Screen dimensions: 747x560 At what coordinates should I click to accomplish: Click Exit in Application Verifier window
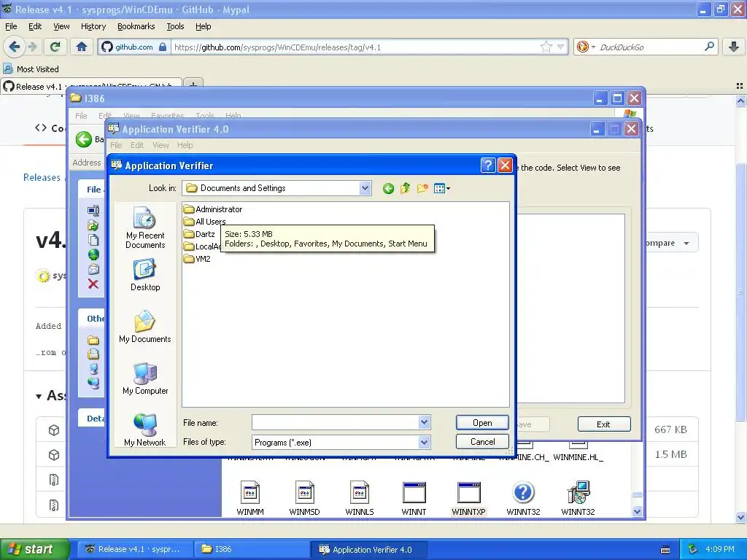603,424
